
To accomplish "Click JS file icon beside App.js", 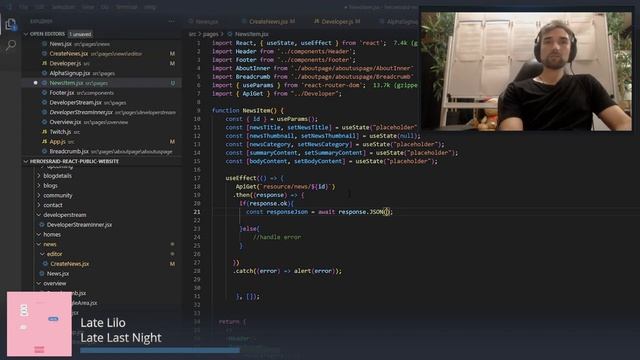I will coord(44,142).
